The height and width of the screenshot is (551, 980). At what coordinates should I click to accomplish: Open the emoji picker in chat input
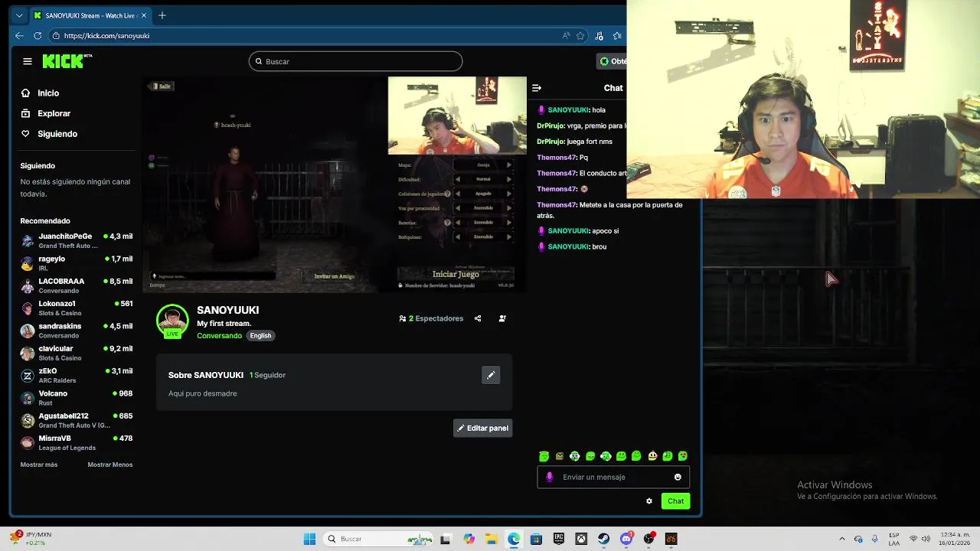click(678, 477)
